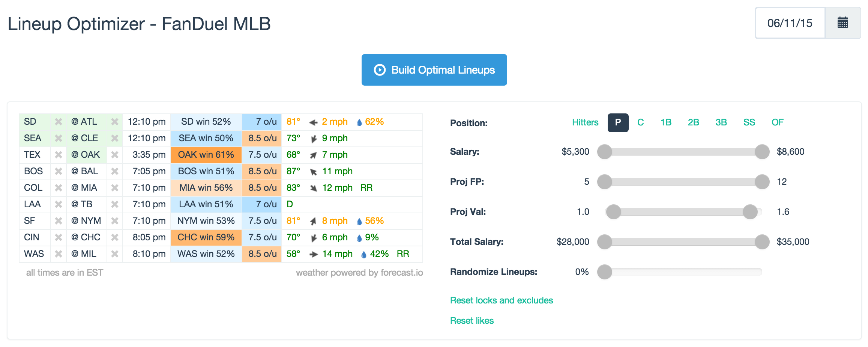
Task: Select the Hitters position filter
Action: (x=585, y=122)
